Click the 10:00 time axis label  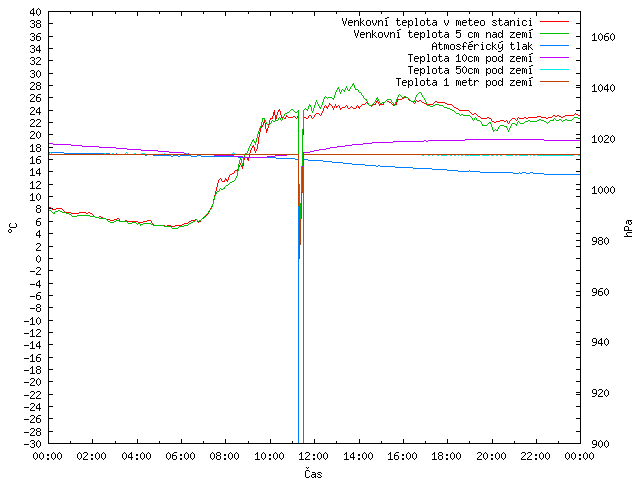click(x=269, y=456)
